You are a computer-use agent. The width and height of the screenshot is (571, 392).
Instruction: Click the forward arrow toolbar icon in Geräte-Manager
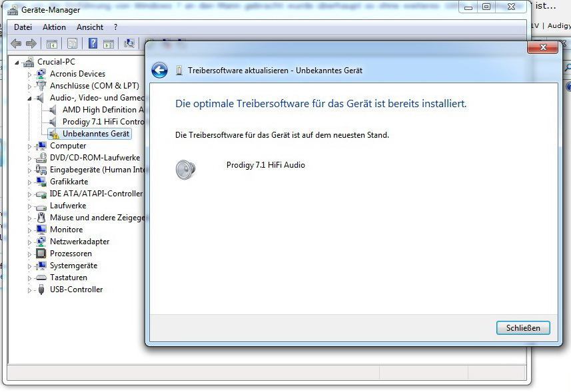[x=31, y=44]
